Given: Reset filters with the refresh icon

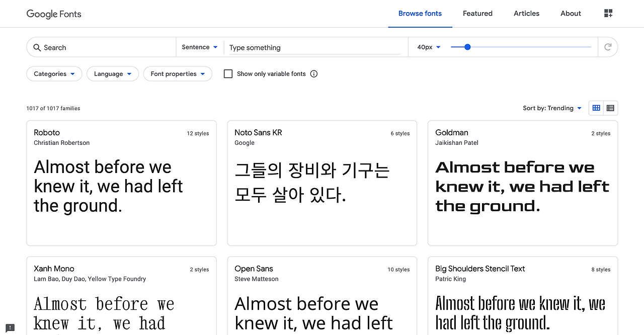Looking at the screenshot, I should pyautogui.click(x=608, y=47).
